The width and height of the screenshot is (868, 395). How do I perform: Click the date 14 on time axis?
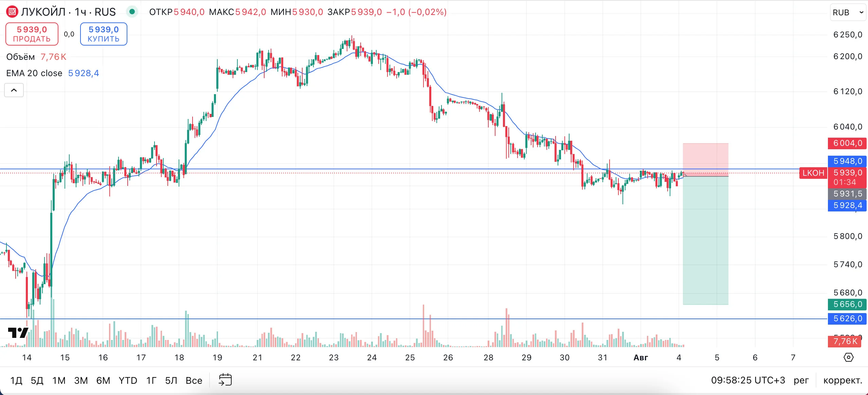pos(27,358)
